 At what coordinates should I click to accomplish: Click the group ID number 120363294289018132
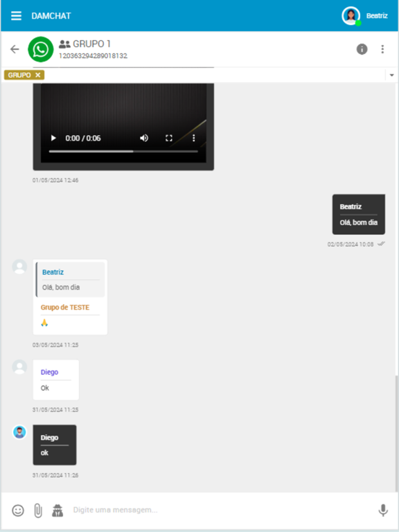coord(94,55)
